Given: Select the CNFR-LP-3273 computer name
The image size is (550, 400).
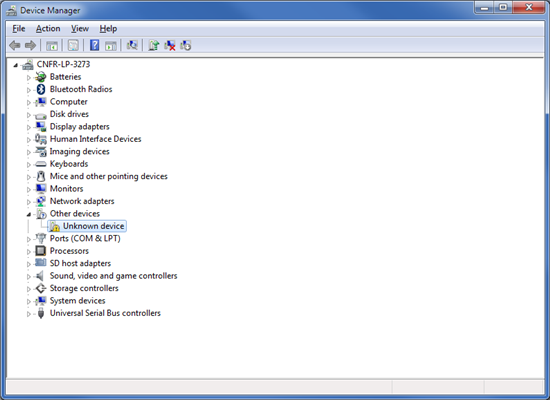Looking at the screenshot, I should pyautogui.click(x=63, y=64).
